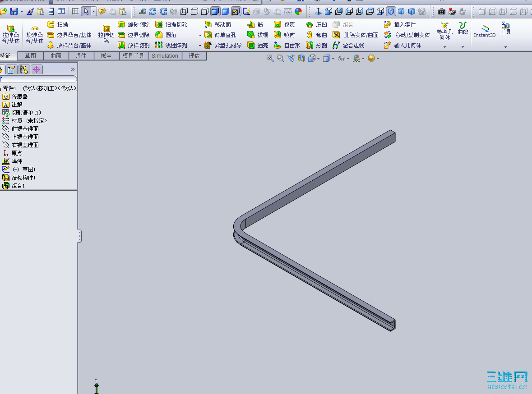Click the 圆角 fillet tool
The image size is (532, 394).
tap(166, 35)
